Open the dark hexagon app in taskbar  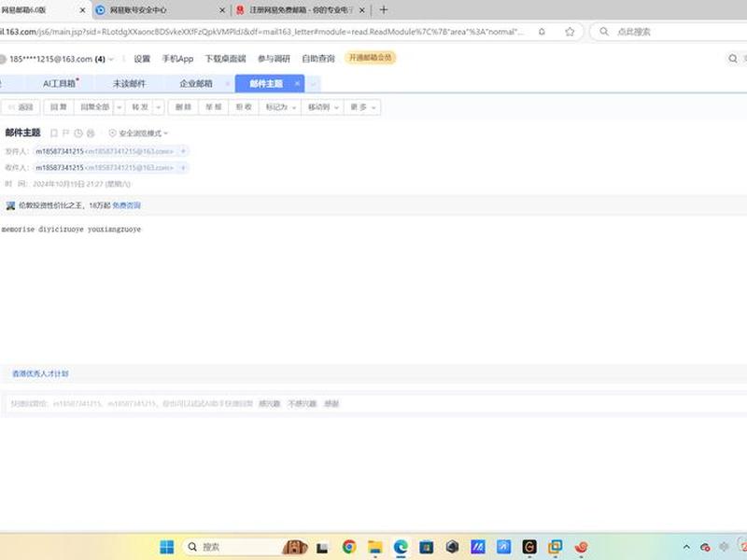452,547
